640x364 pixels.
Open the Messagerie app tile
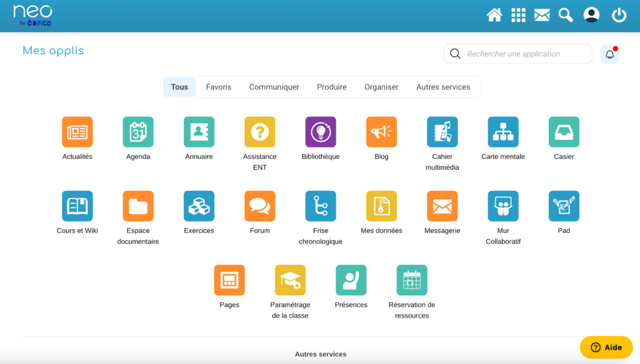442,206
